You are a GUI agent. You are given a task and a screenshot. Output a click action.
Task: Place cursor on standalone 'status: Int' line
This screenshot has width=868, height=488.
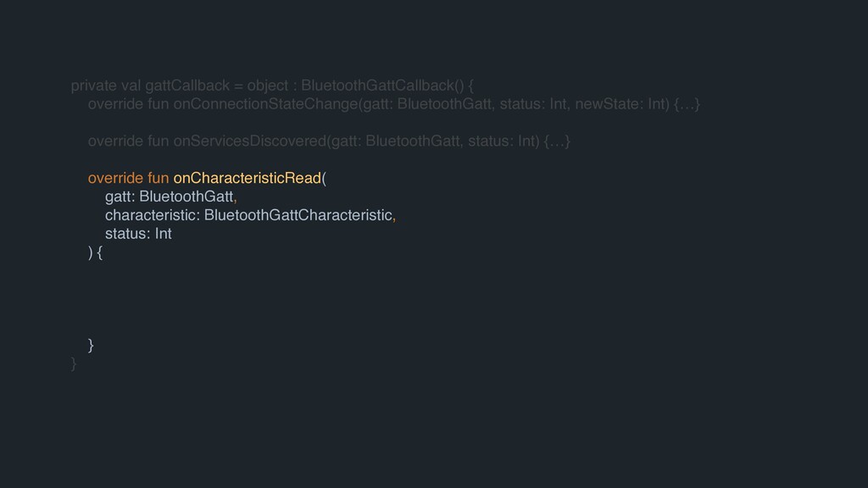138,234
